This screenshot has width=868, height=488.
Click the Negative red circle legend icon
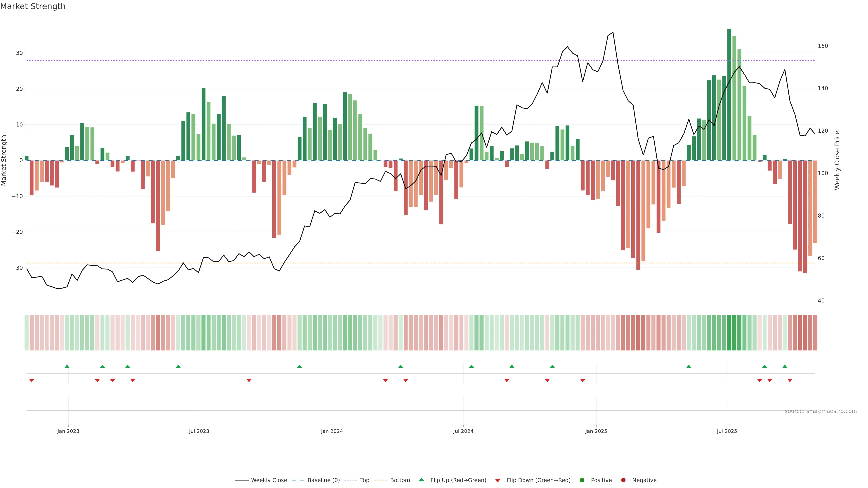click(x=623, y=480)
